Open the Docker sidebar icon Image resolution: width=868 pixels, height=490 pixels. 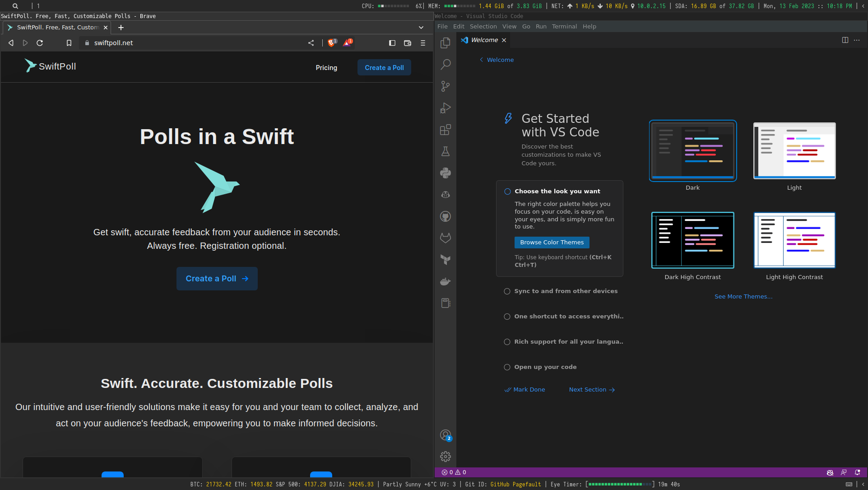[x=446, y=281]
